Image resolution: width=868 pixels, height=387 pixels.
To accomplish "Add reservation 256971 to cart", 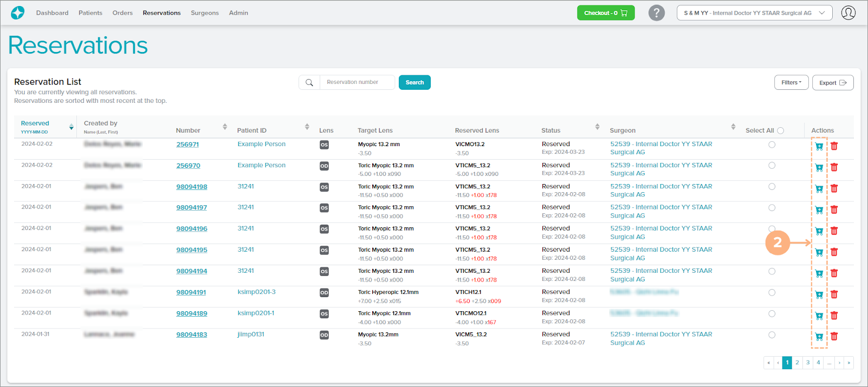I will pyautogui.click(x=819, y=146).
